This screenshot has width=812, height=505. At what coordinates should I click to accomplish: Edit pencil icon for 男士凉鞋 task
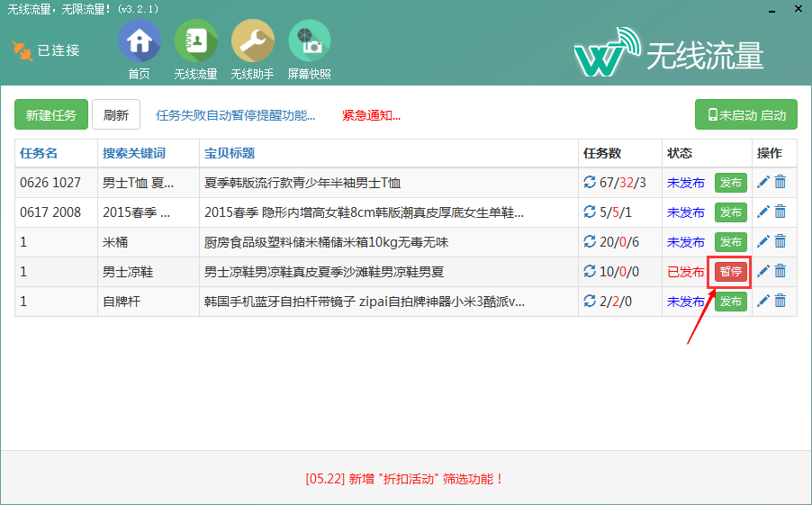pyautogui.click(x=762, y=271)
